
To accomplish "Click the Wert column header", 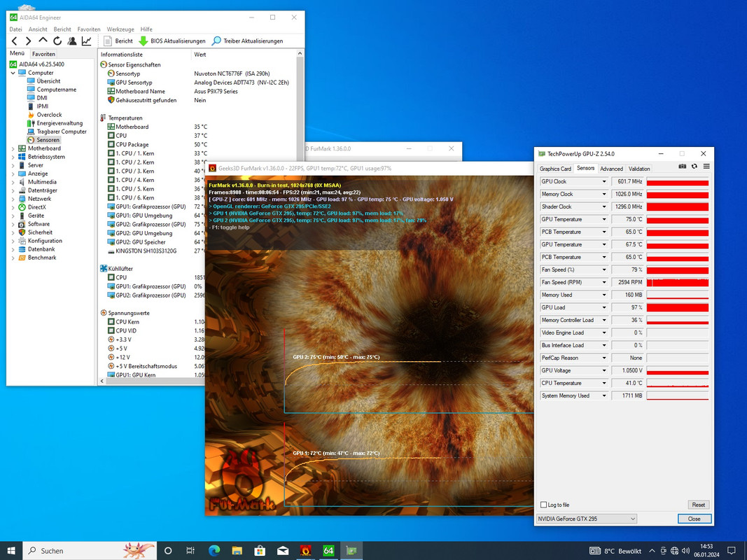I will 244,55.
